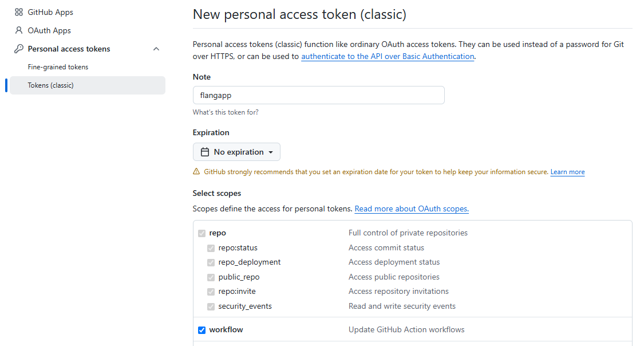Click the Note input field with flangapp
This screenshot has width=644, height=346.
318,95
